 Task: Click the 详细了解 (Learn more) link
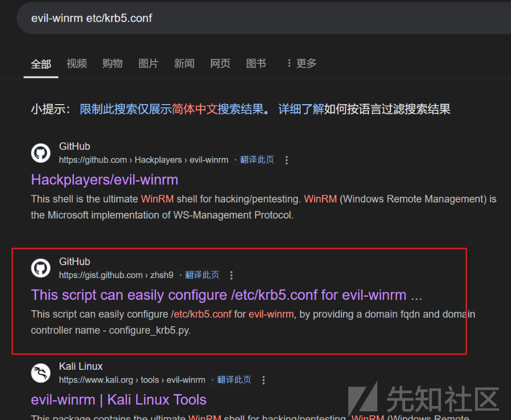(x=301, y=109)
